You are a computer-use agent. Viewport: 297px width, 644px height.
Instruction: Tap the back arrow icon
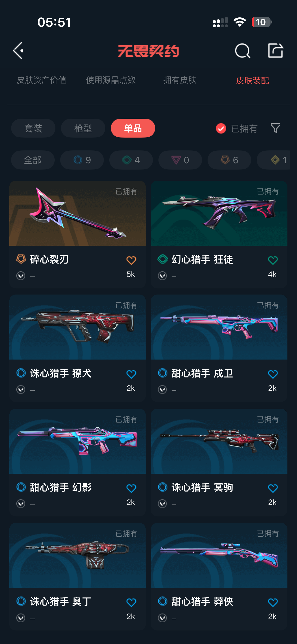click(18, 51)
